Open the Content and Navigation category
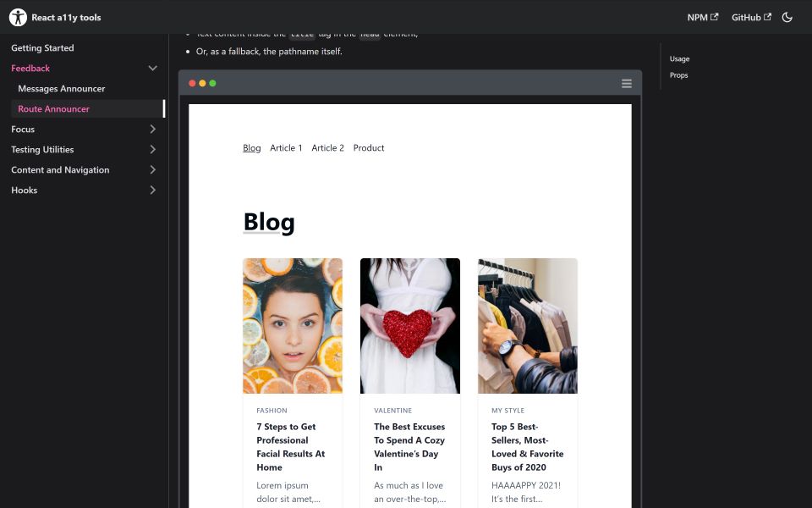812x508 pixels. point(60,169)
